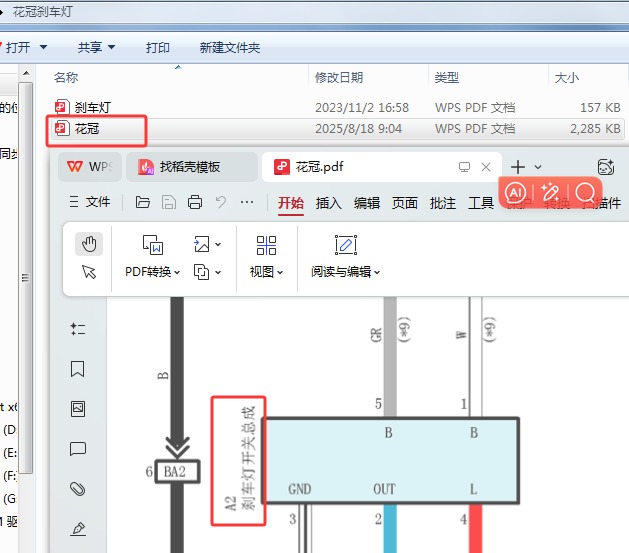Click the floating search magnifier
The image size is (629, 553).
(585, 192)
